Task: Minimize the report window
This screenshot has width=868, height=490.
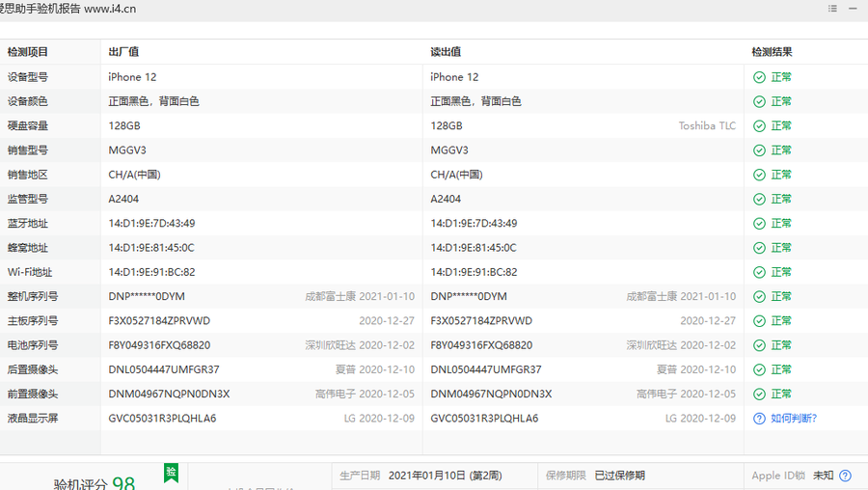Action: (x=853, y=9)
